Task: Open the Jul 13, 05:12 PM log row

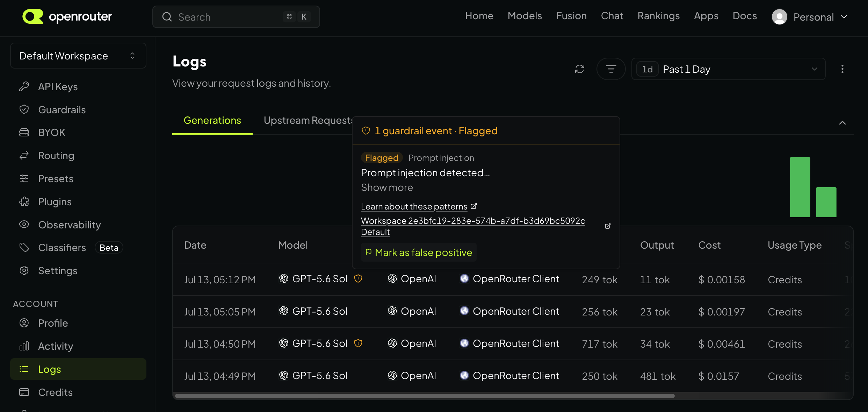Action: click(x=513, y=279)
